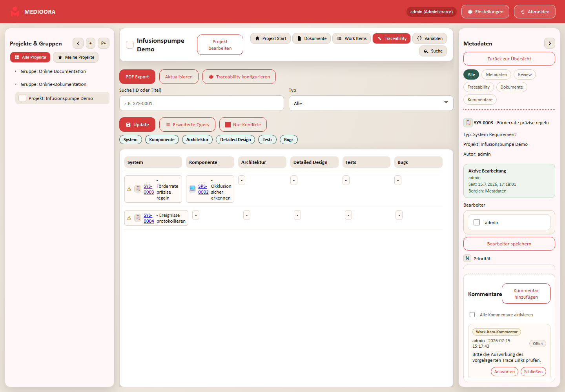Toggle the Nur Konflikte filter
The width and height of the screenshot is (565, 392).
pyautogui.click(x=243, y=125)
